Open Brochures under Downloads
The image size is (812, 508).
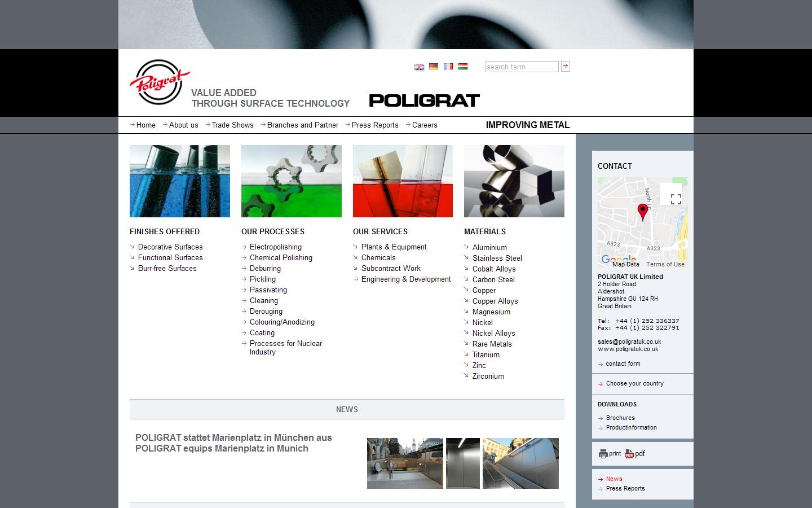click(x=620, y=418)
